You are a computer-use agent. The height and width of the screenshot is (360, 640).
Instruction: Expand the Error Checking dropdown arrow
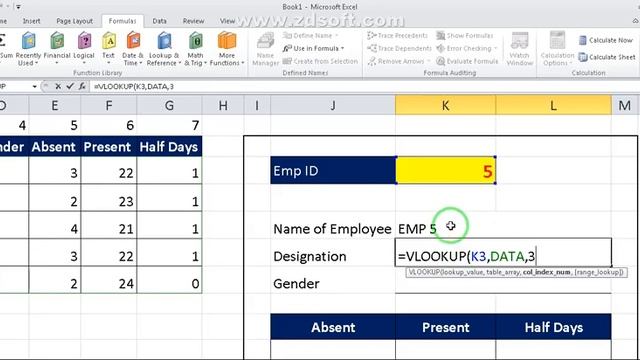click(x=496, y=49)
